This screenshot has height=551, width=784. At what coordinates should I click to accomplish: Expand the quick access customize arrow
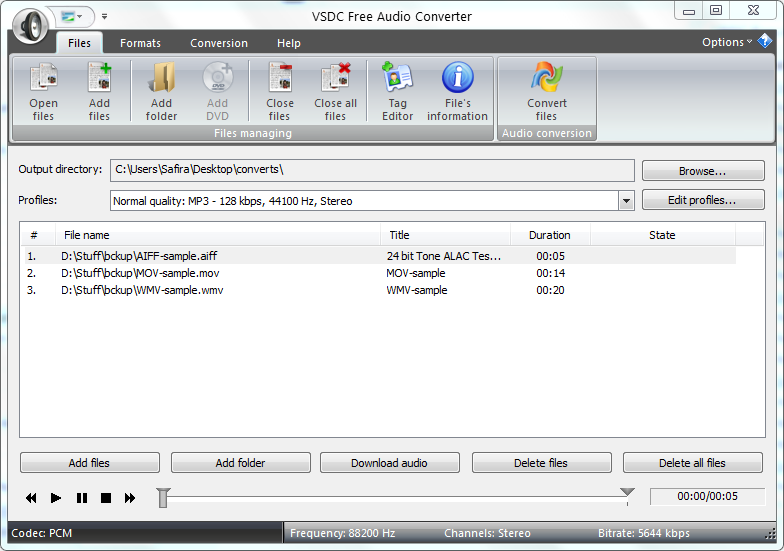point(104,16)
